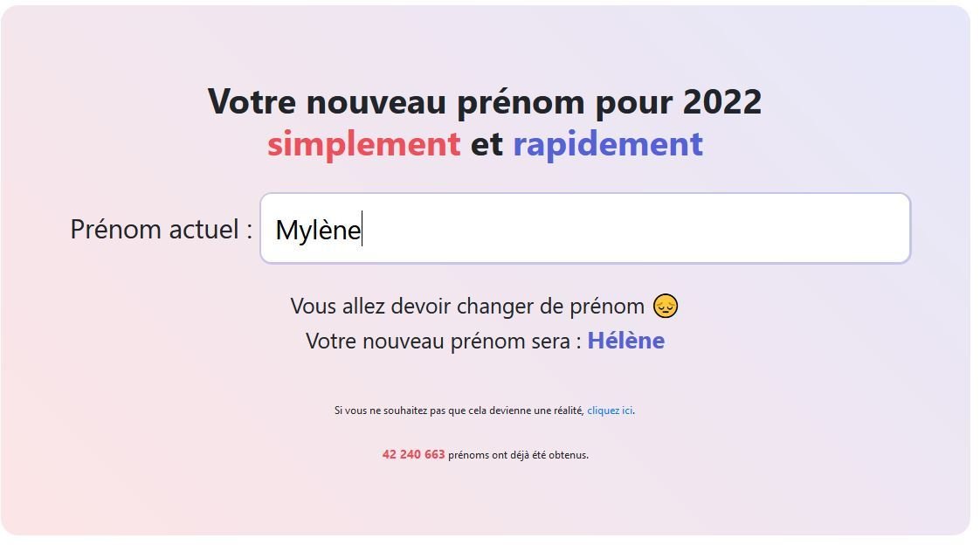Click the word 'et' in the subtitle

coord(487,144)
